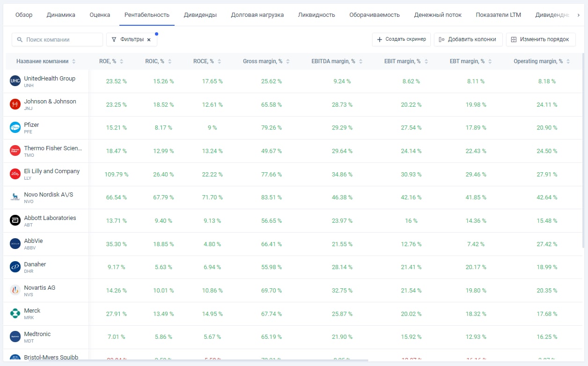588x366 pixels.
Task: Click Danaher EBITDA margin 28.14 %
Action: [342, 267]
